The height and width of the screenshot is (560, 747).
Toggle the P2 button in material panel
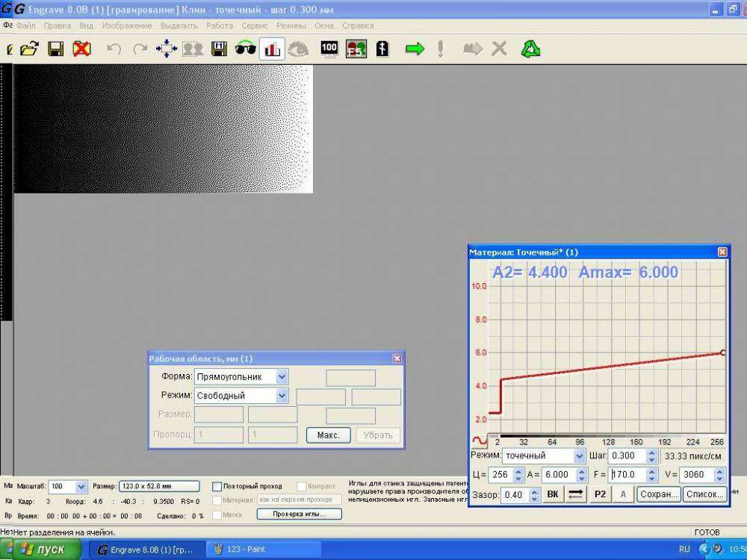(x=599, y=494)
